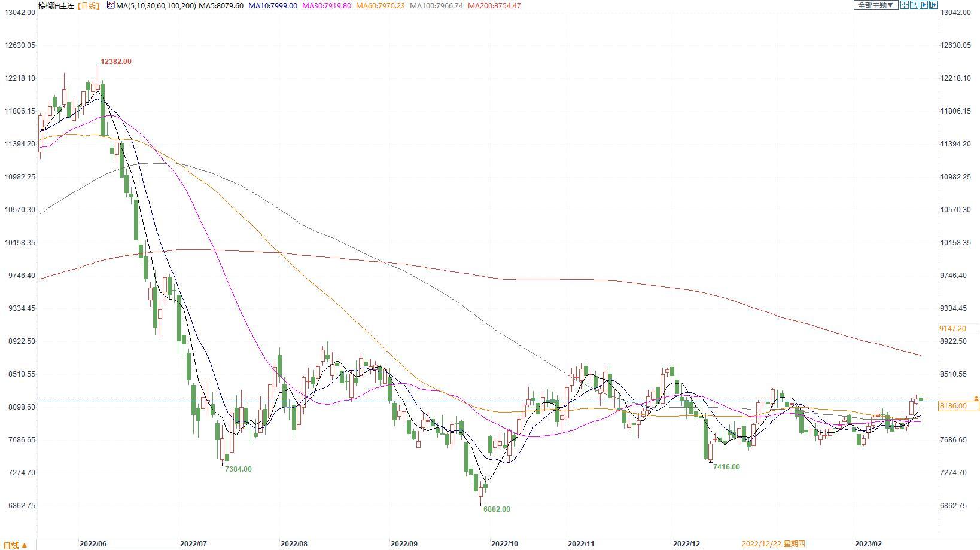Expand the 日线 period selector at bottom-left
The height and width of the screenshot is (550, 980).
[16, 545]
